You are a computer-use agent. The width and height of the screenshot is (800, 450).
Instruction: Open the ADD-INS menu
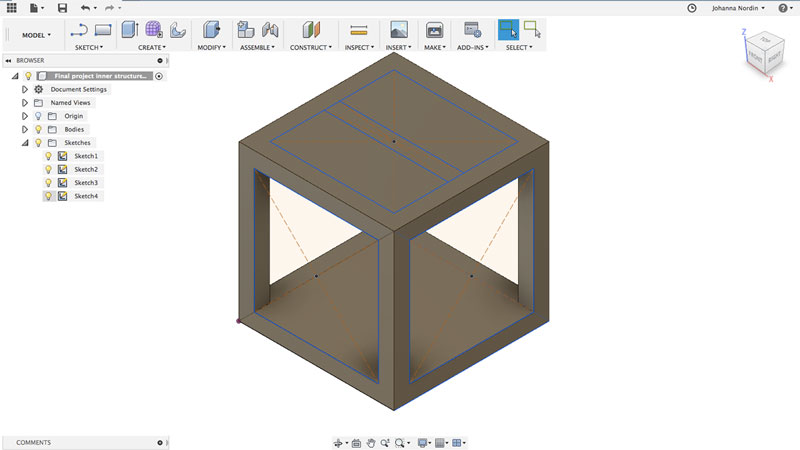[472, 47]
